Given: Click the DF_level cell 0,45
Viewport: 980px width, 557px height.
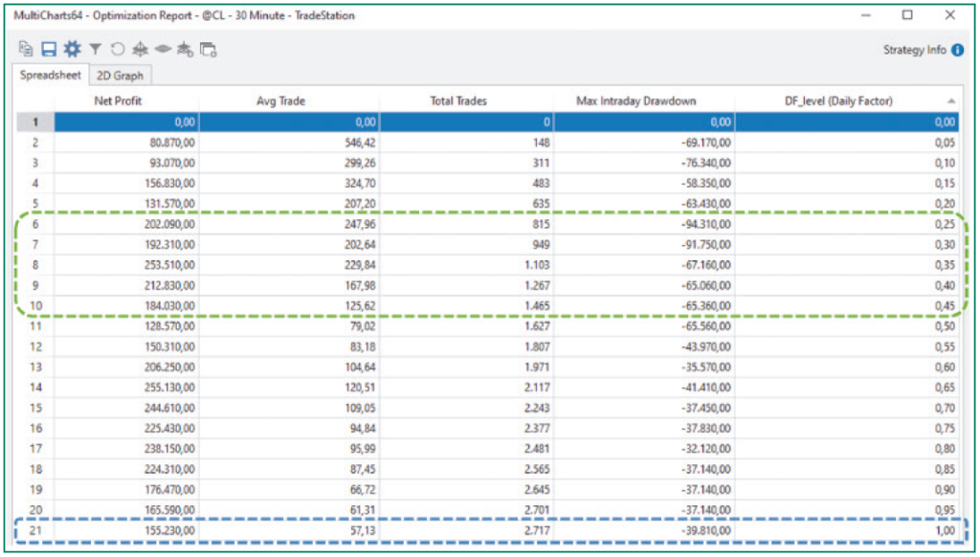Looking at the screenshot, I should [x=847, y=306].
